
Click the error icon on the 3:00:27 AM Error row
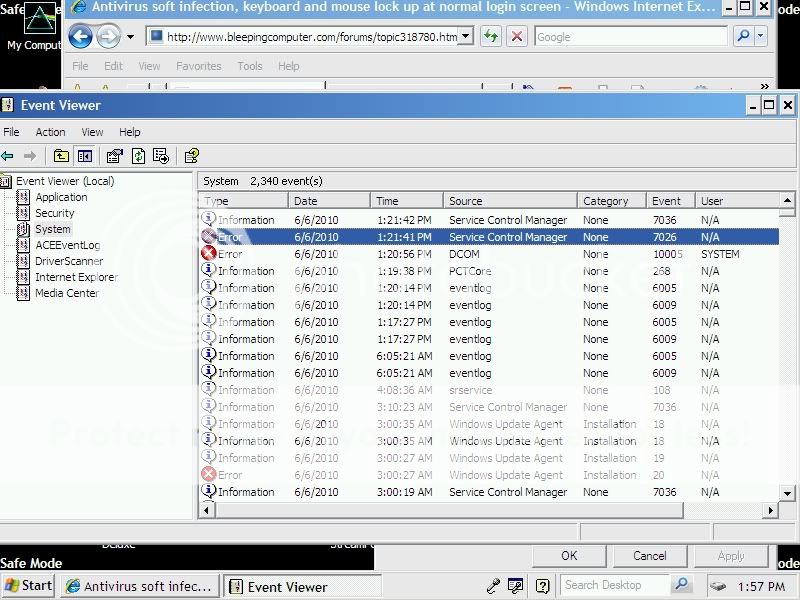(208, 474)
